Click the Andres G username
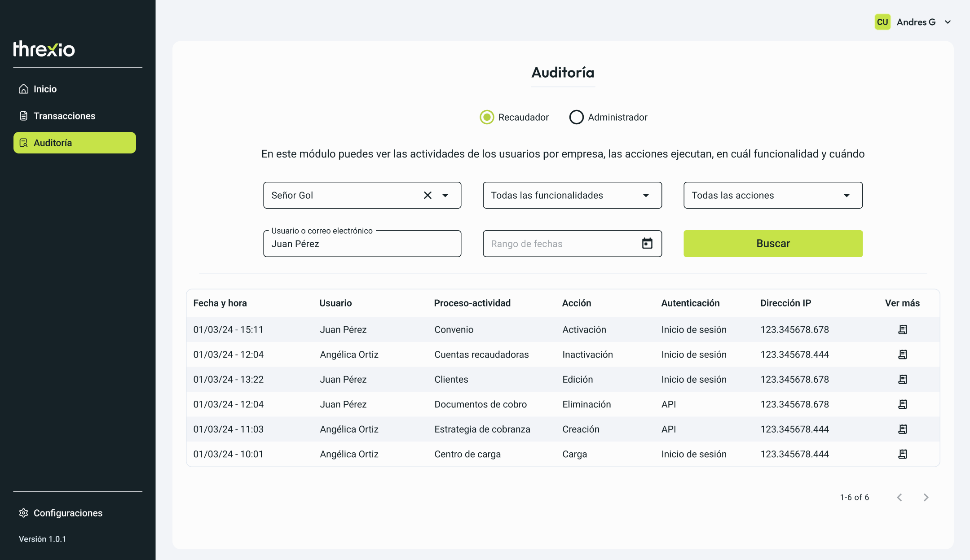The image size is (970, 560). pos(916,22)
